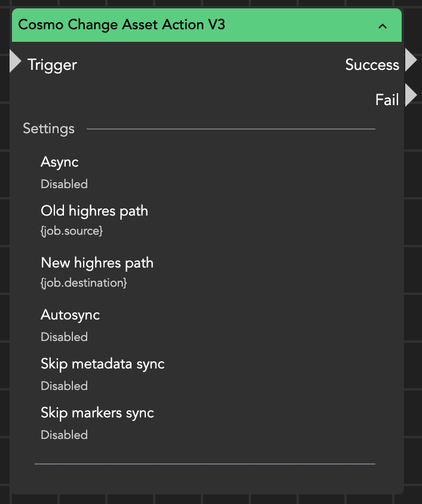Select the Cosmo Change Asset Action V3 header
422x504 pixels.
122,25
